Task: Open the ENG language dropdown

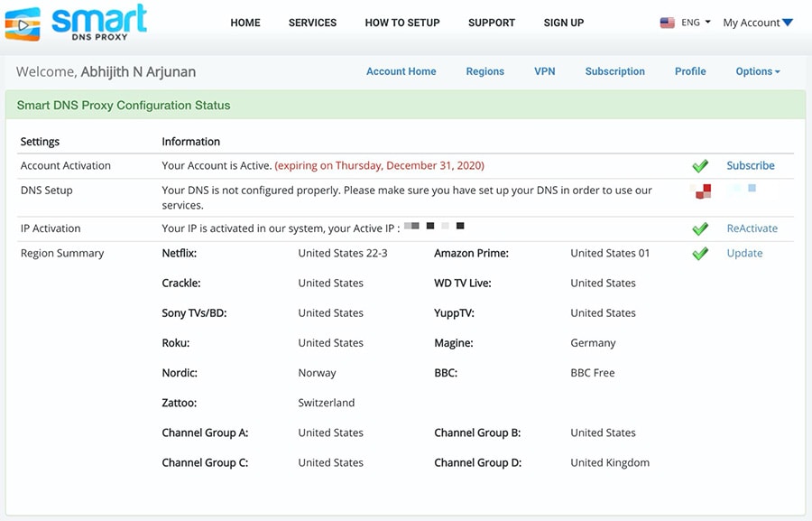Action: 696,23
